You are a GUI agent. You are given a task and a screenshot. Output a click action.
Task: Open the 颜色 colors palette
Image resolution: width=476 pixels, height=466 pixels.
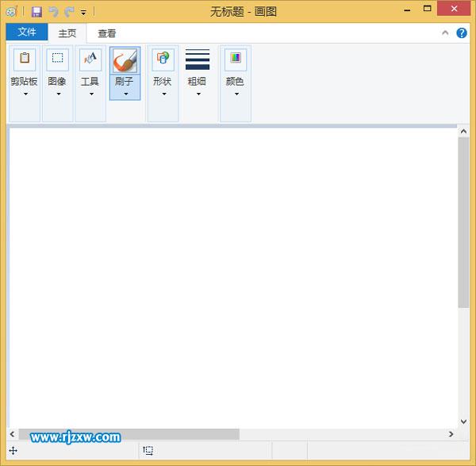(x=235, y=71)
